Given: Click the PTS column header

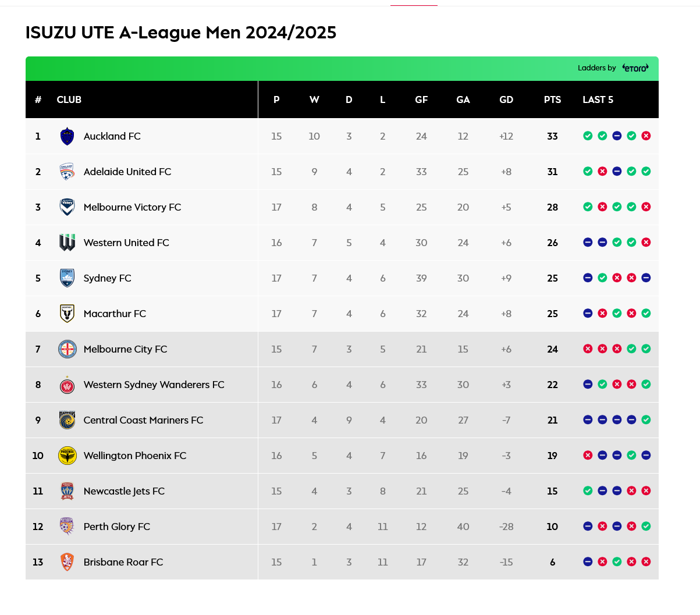Looking at the screenshot, I should coord(552,99).
